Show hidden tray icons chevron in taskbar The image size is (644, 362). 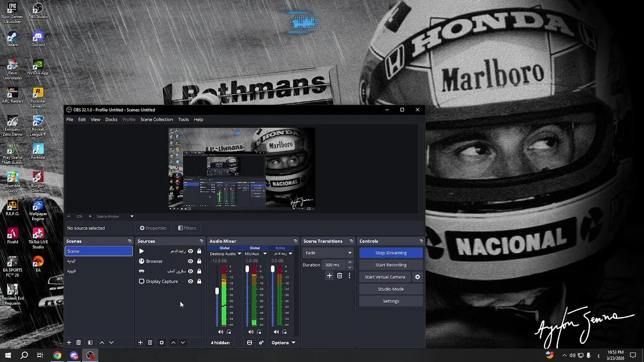click(564, 355)
